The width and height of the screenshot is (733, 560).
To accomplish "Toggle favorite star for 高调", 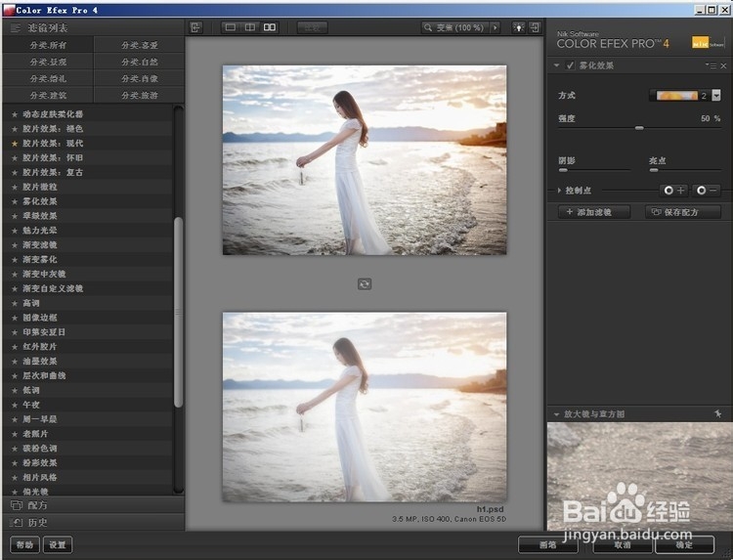I will click(x=15, y=303).
